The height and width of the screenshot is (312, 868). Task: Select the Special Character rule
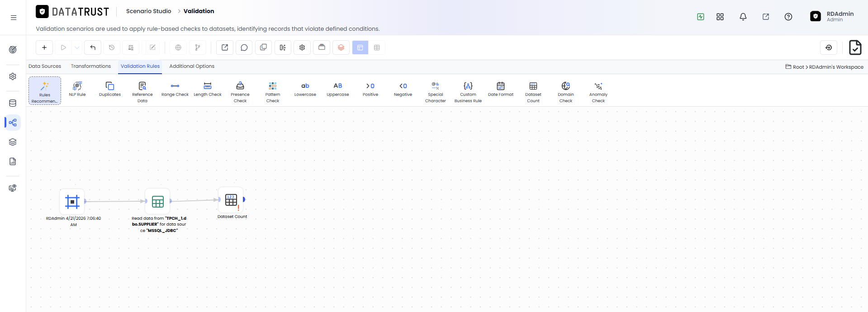(436, 92)
